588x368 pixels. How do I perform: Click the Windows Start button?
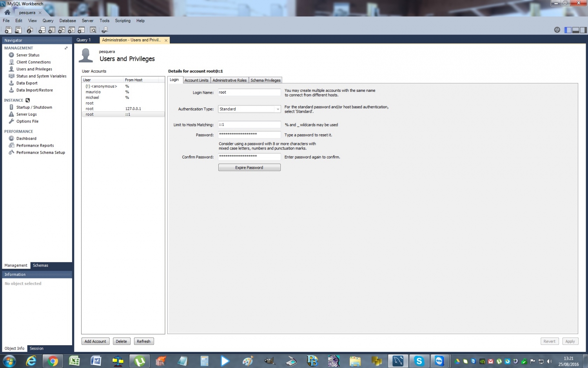pos(9,361)
